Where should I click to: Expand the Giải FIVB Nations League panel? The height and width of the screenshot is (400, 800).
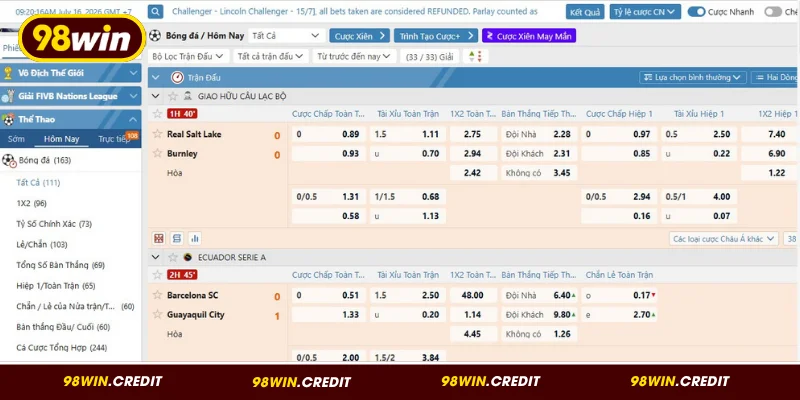(133, 96)
